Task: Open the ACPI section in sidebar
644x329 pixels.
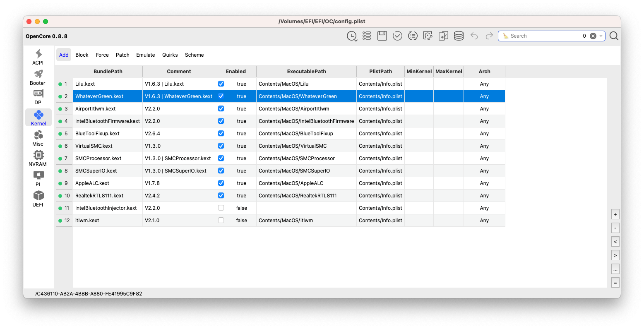Action: pos(38,57)
